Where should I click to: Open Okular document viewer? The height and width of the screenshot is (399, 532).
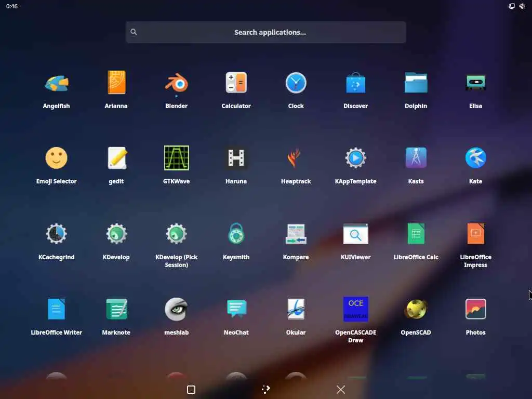click(x=296, y=309)
